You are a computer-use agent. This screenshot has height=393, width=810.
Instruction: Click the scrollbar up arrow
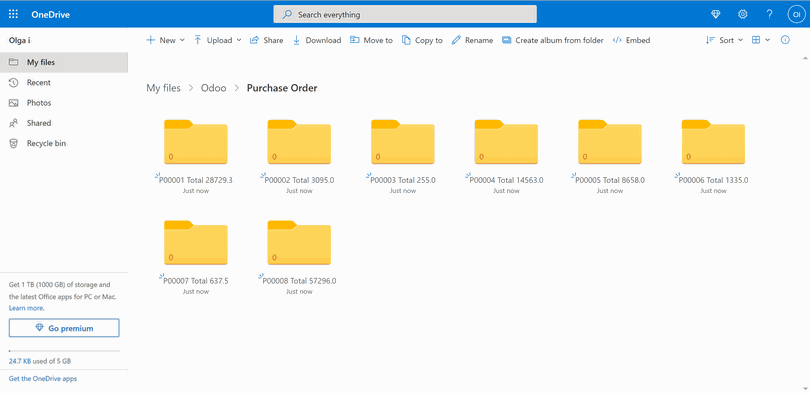[805, 57]
